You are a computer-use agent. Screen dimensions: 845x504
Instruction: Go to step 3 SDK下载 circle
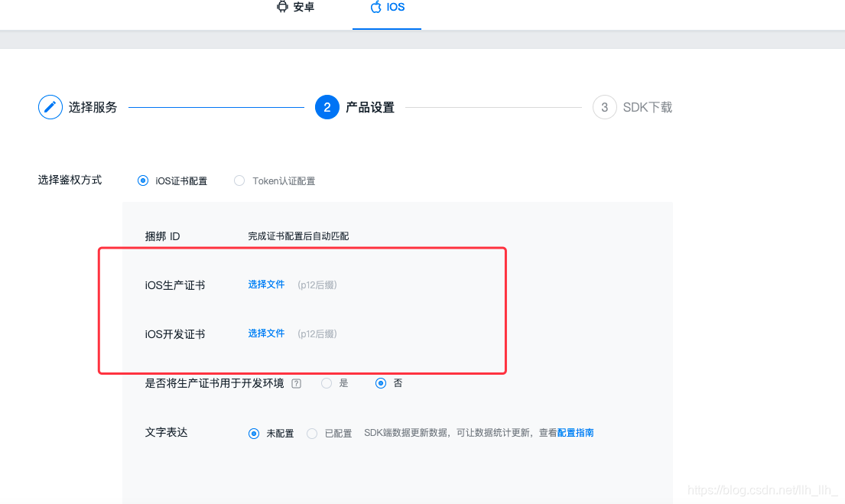(x=605, y=107)
